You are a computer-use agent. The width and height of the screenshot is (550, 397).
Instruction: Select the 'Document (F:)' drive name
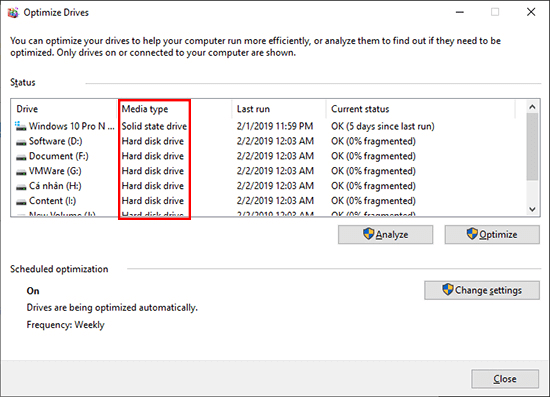click(x=59, y=156)
